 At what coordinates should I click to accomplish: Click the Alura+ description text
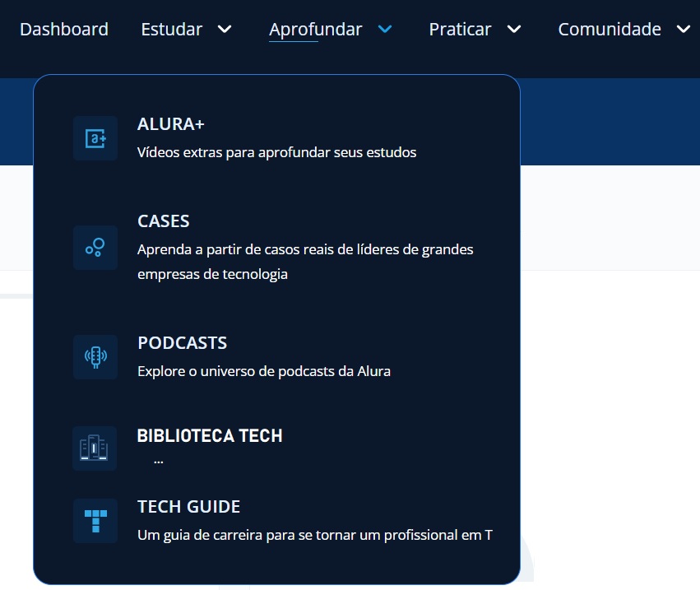coord(276,151)
